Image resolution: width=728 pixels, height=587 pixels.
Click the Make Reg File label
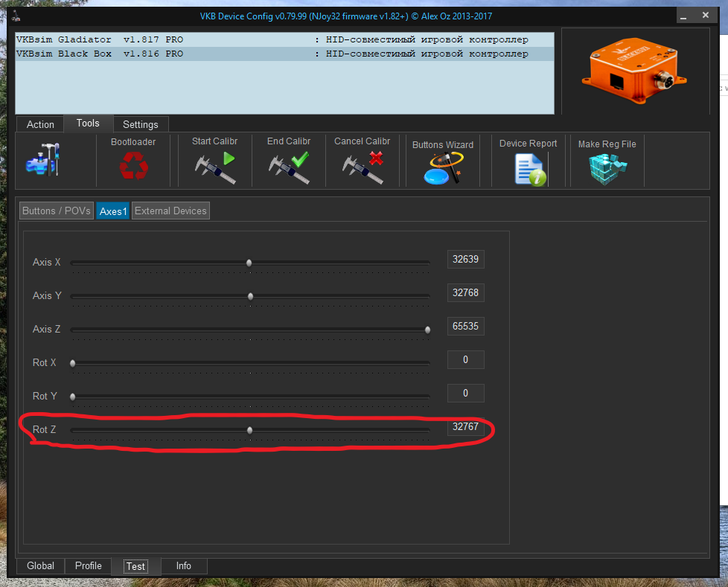pyautogui.click(x=607, y=144)
